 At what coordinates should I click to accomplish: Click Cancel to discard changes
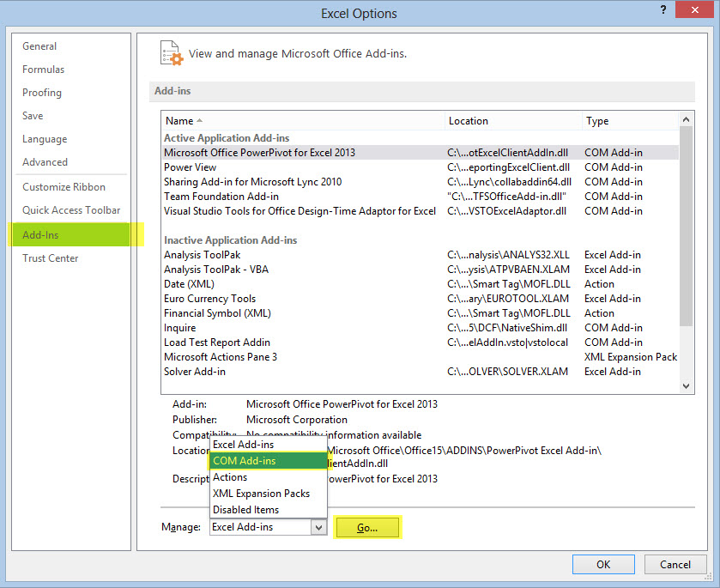tap(675, 564)
